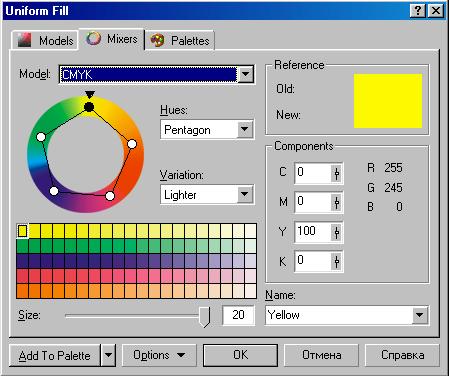Click the Size value field showing 20
Viewport: 449px width, 376px height.
click(238, 315)
